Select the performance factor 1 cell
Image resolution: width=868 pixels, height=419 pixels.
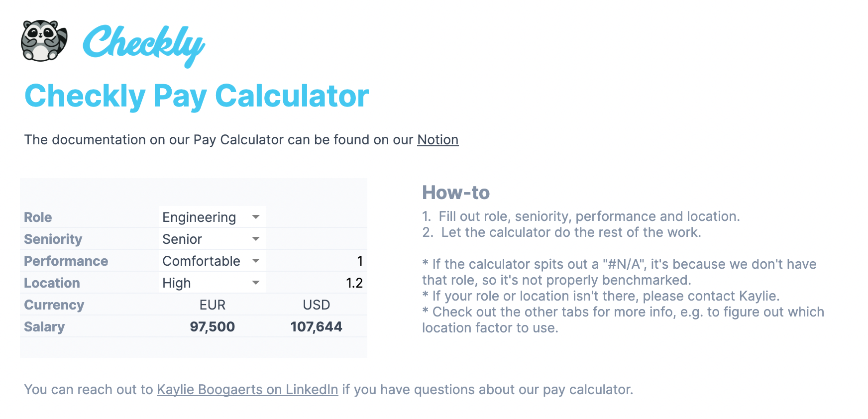point(359,261)
